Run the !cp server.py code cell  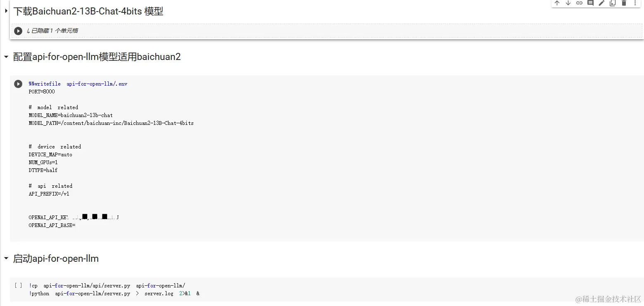[x=18, y=285]
